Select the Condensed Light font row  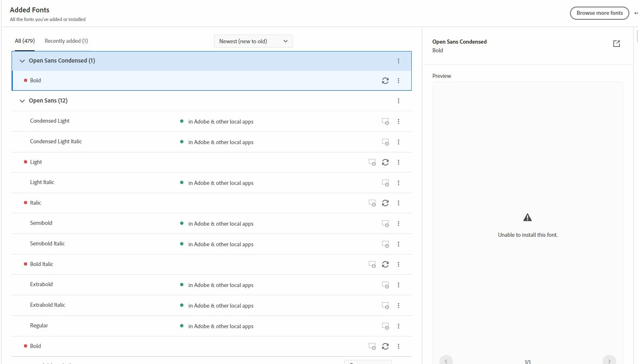pos(211,121)
